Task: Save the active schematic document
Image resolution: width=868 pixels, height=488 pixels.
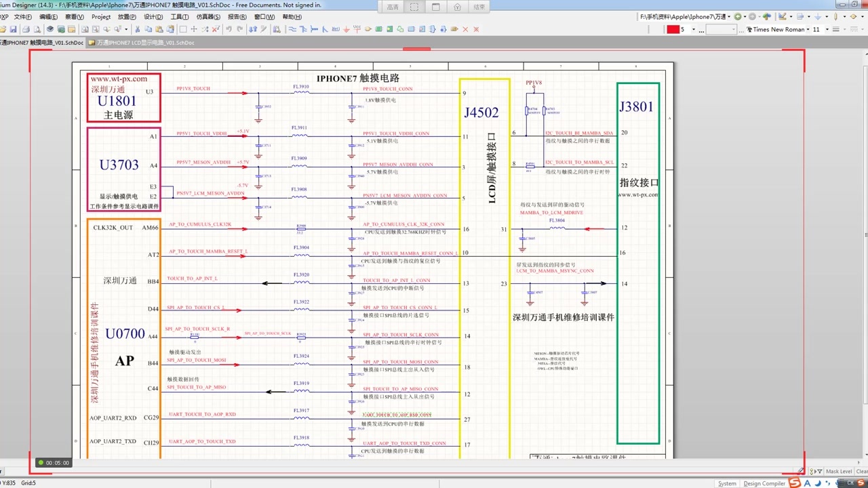Action: [x=14, y=29]
